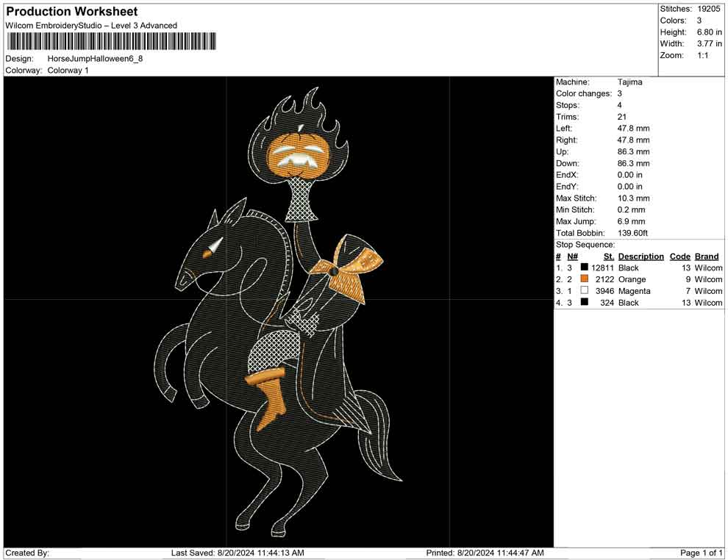Click the Description column header
This screenshot has width=728, height=560.
tap(640, 256)
